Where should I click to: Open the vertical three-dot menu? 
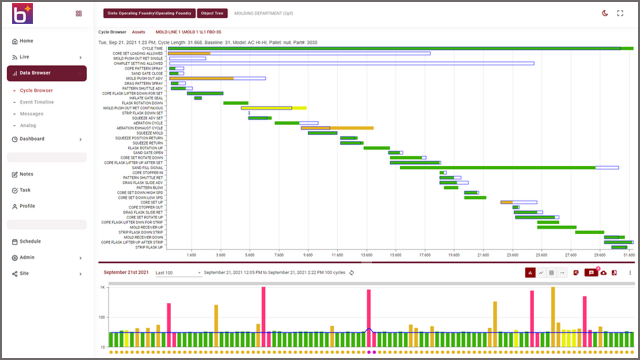(630, 273)
